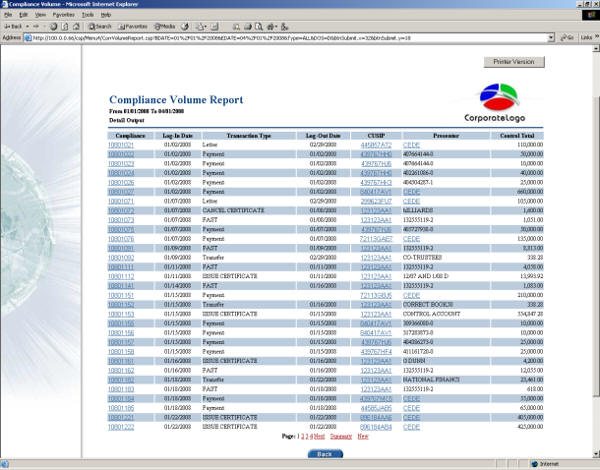Click the Detail Output label
The image size is (600, 470).
click(x=127, y=120)
